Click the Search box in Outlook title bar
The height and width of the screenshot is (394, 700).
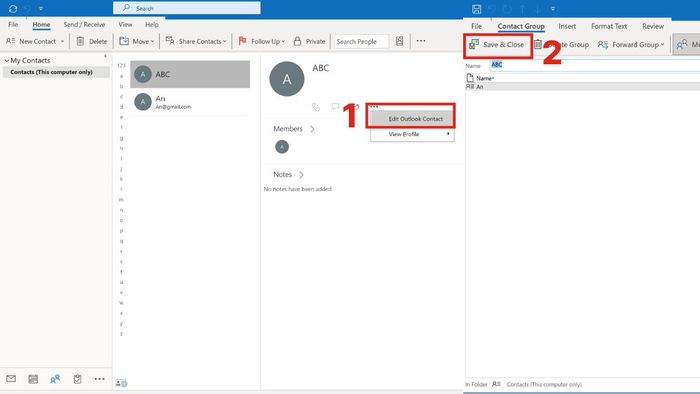tap(187, 8)
